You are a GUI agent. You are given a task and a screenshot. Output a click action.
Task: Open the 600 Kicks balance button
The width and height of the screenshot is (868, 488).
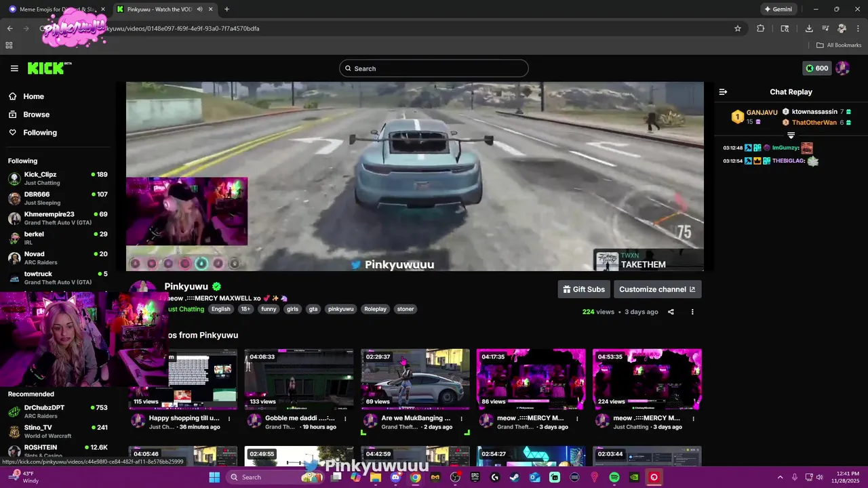(817, 68)
